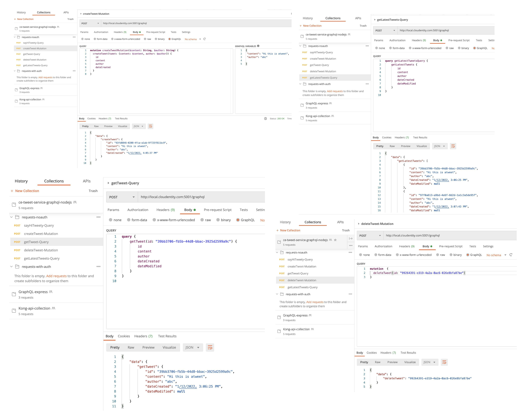The width and height of the screenshot is (526, 420).
Task: Open requests-with-auth folder options in deleteTweet-Mutation panel
Action: (350, 294)
